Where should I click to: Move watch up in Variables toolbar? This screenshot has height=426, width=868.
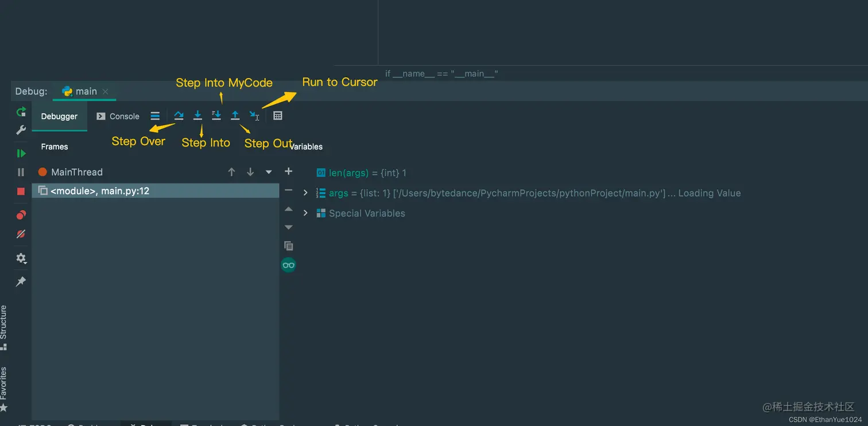point(289,209)
